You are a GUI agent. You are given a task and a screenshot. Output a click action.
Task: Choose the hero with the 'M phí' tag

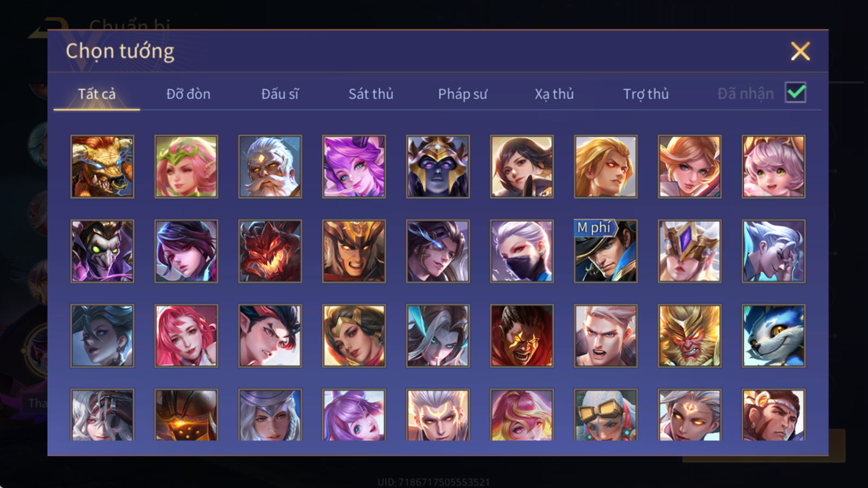[x=605, y=251]
